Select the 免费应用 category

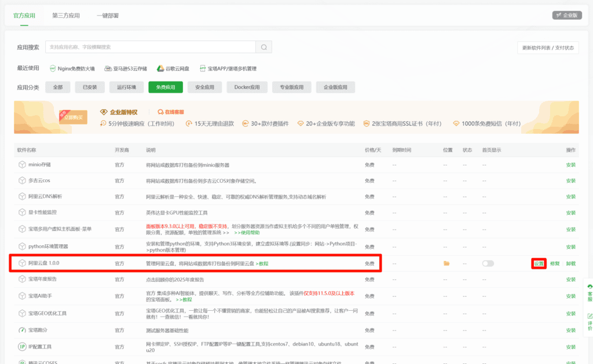(x=166, y=87)
